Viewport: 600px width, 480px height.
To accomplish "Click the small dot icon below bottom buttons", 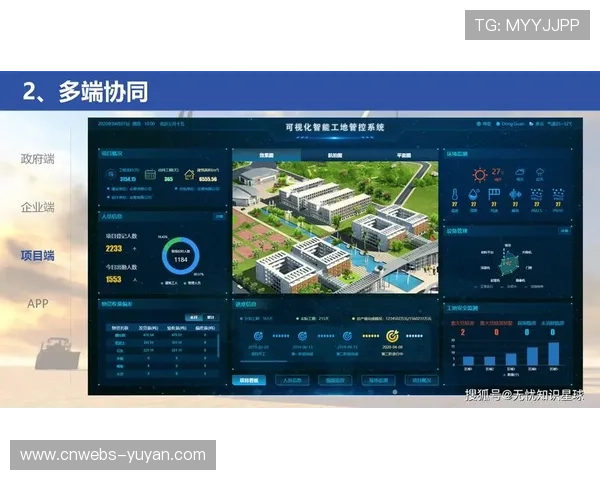I will coord(395,392).
